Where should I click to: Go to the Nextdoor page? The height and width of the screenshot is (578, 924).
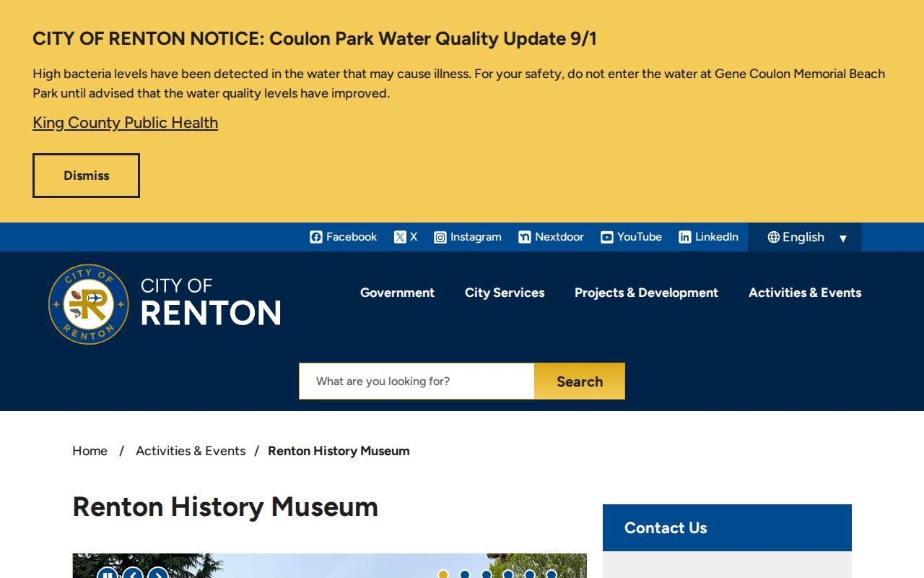pos(552,237)
